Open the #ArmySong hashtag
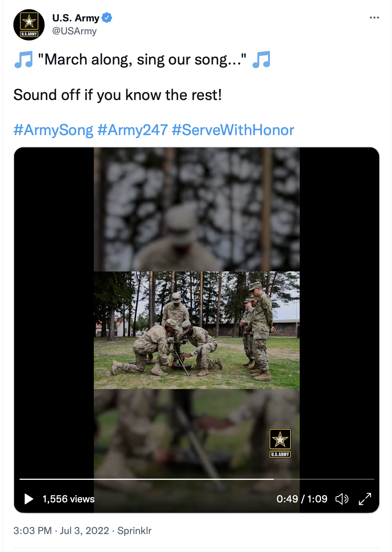The height and width of the screenshot is (552, 392). pos(53,130)
